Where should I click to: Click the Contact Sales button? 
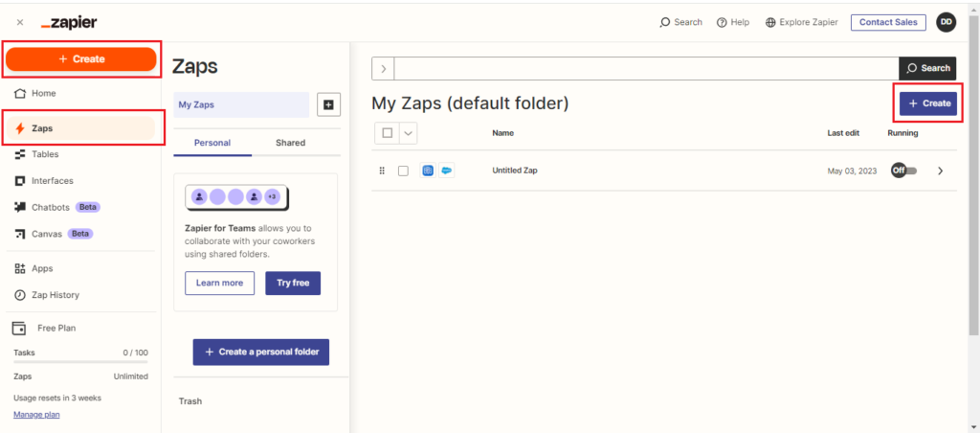[x=888, y=22]
